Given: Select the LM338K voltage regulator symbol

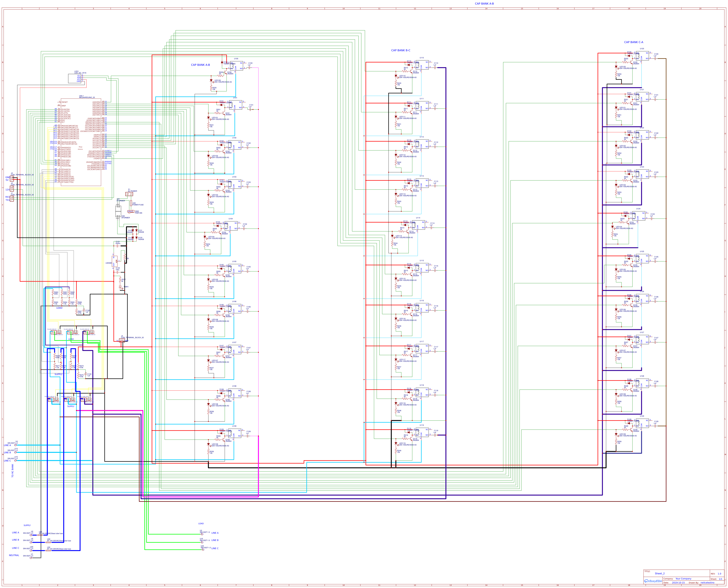Looking at the screenshot, I should coord(114,262).
